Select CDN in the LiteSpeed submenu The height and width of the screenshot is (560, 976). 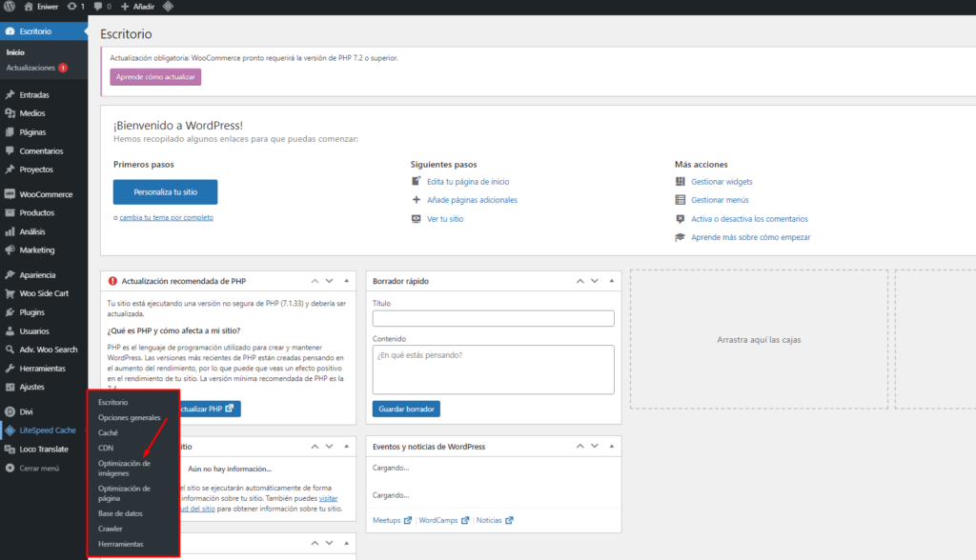[x=105, y=448]
